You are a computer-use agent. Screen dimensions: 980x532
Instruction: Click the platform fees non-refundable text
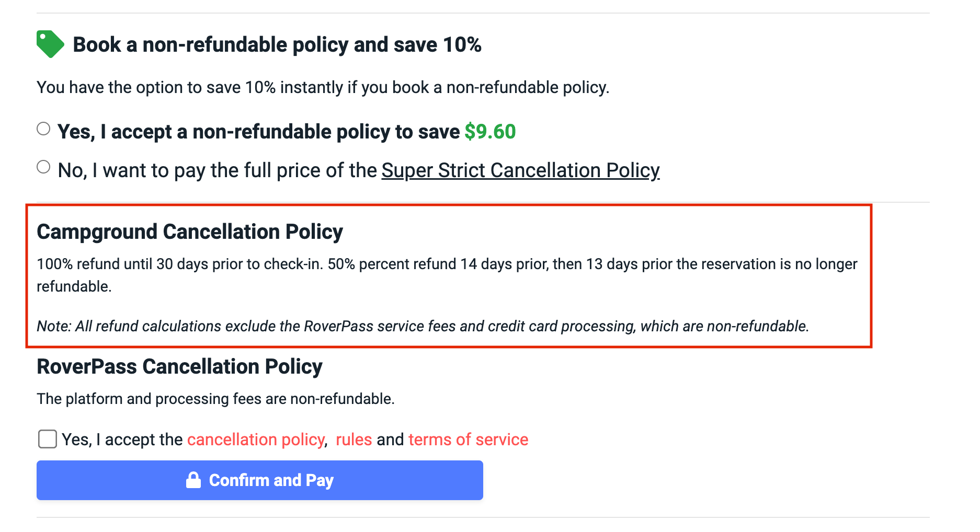(215, 399)
